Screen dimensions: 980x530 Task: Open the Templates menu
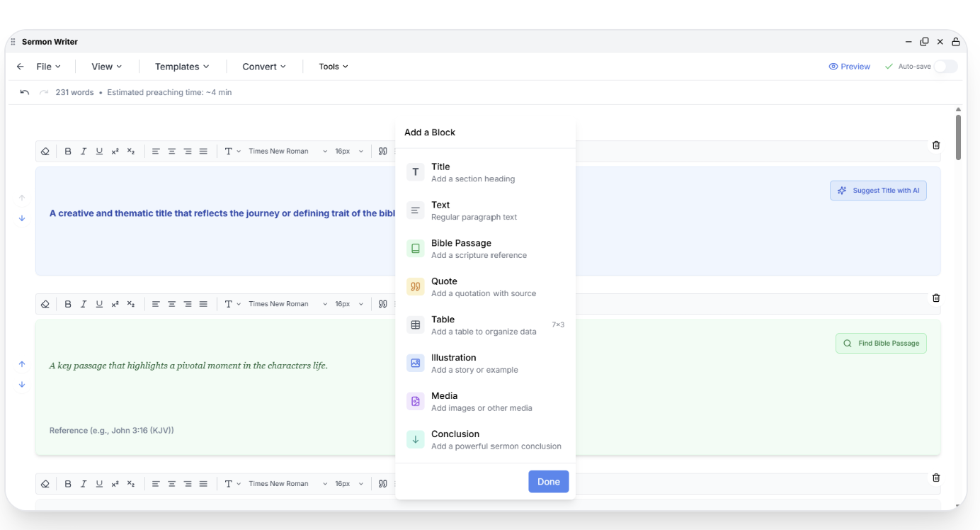tap(181, 66)
